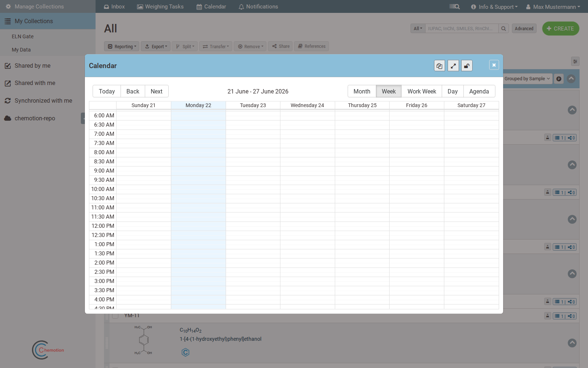The image size is (588, 368).
Task: Expand the Calendar dialog to fullscreen
Action: [453, 66]
